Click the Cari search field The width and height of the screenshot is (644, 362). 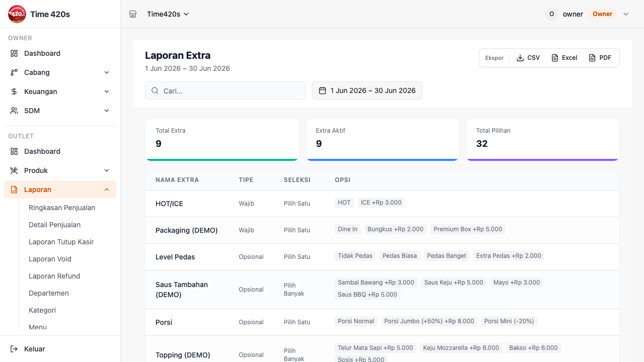[x=225, y=90]
